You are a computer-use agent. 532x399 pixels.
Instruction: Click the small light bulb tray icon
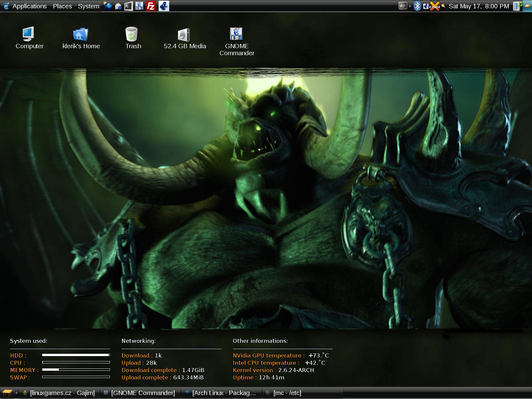(443, 6)
